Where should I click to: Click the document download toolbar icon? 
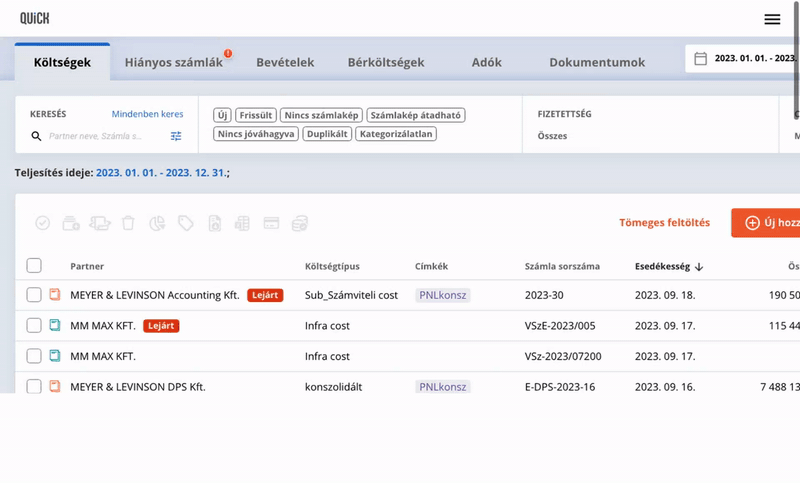[x=215, y=223]
